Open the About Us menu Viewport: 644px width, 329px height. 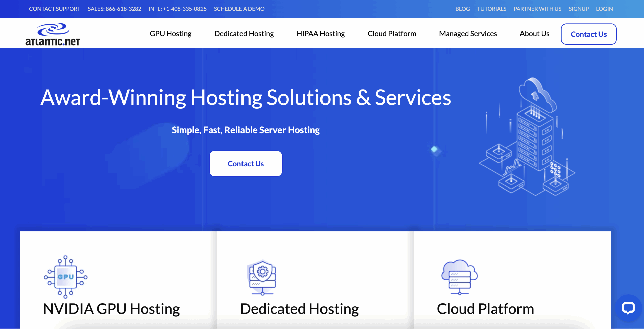point(535,34)
